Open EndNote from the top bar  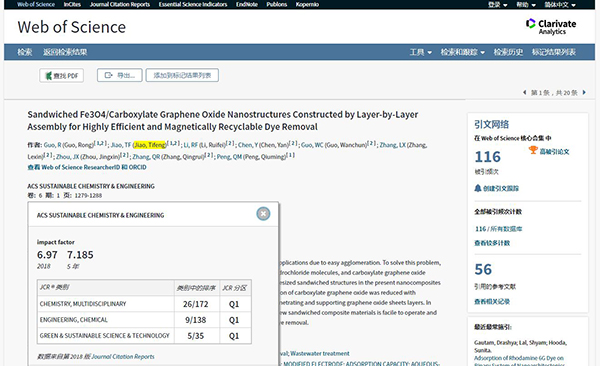point(247,5)
